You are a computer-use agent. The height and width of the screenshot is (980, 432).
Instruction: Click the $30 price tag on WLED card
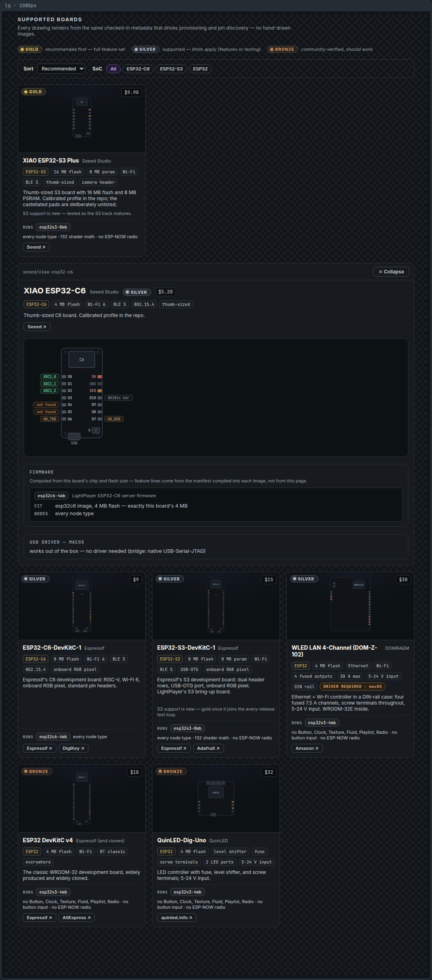pos(403,580)
